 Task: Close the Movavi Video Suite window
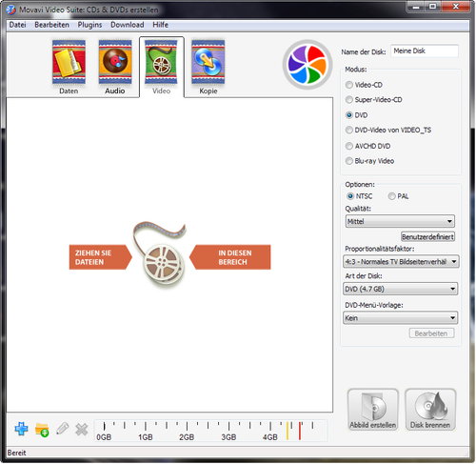coord(455,7)
